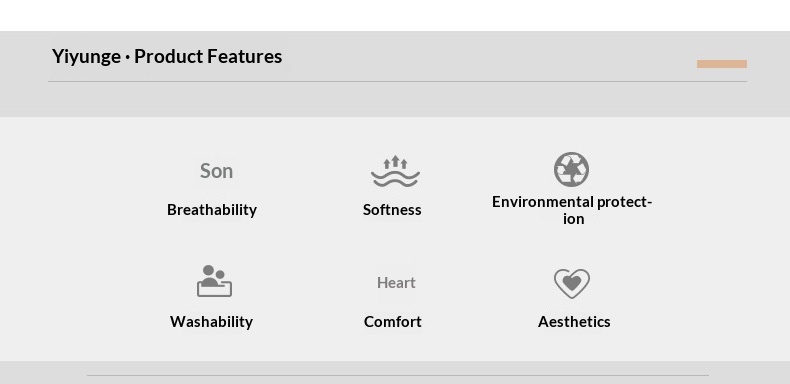790x384 pixels.
Task: Click the divider line under the heading
Action: coord(398,81)
